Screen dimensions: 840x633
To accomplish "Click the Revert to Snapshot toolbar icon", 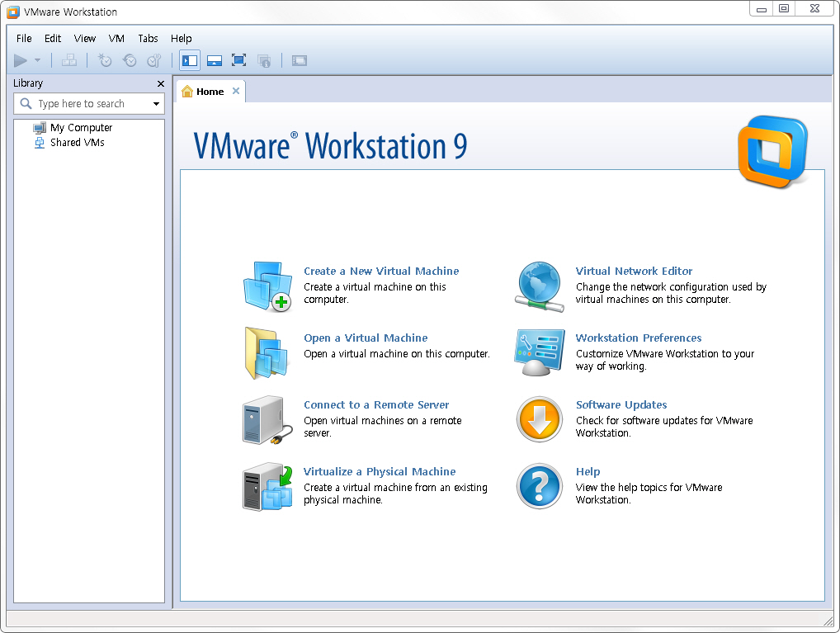I will 130,60.
